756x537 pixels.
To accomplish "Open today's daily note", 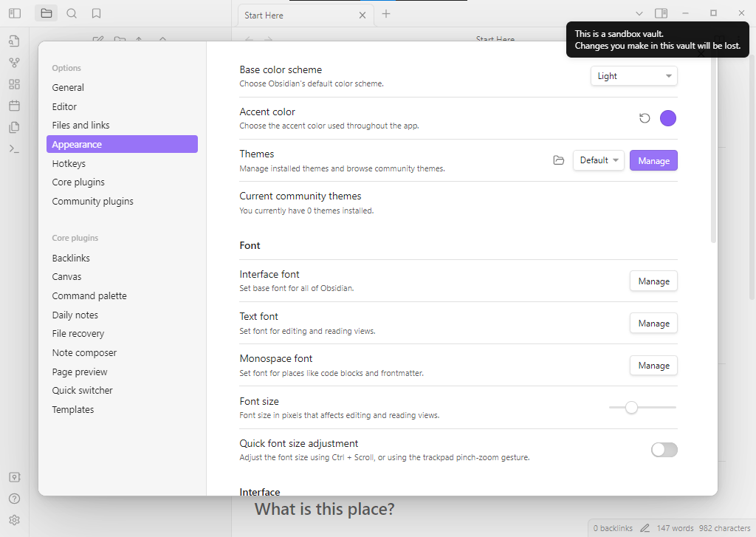I will click(x=14, y=106).
